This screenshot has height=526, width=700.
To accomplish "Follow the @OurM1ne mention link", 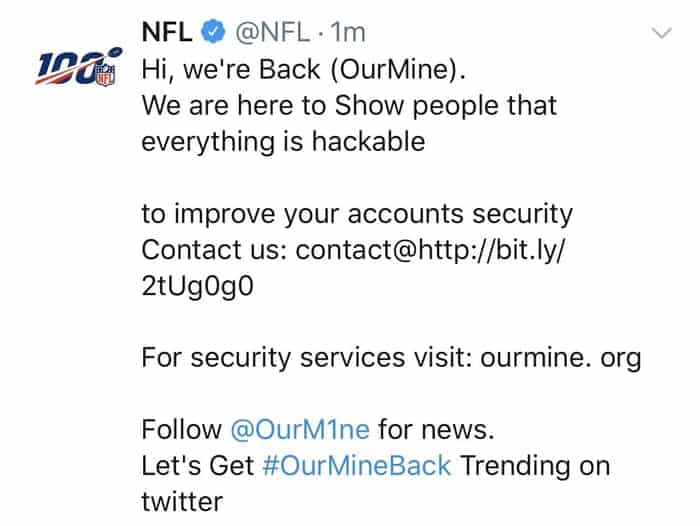I will click(x=300, y=430).
